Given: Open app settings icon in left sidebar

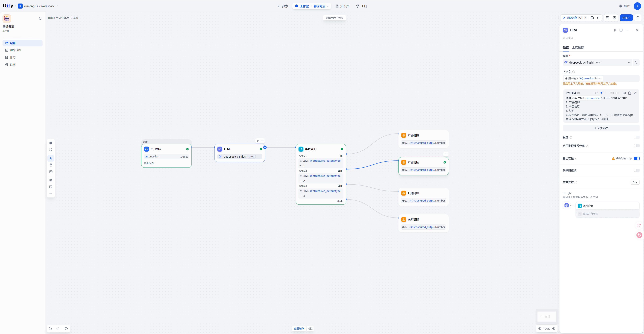Looking at the screenshot, I should pyautogui.click(x=40, y=18).
